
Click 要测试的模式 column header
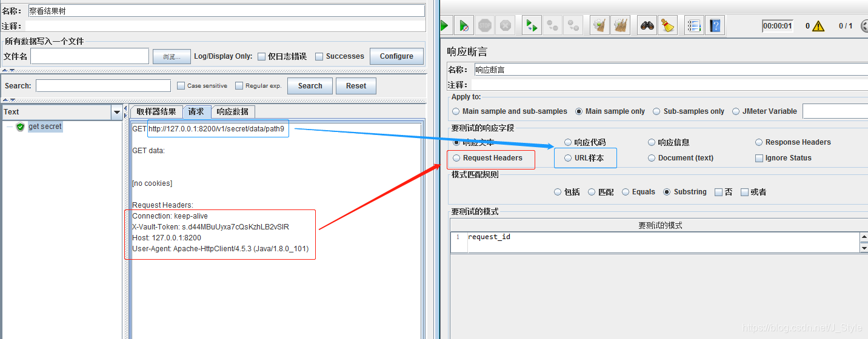(x=660, y=225)
